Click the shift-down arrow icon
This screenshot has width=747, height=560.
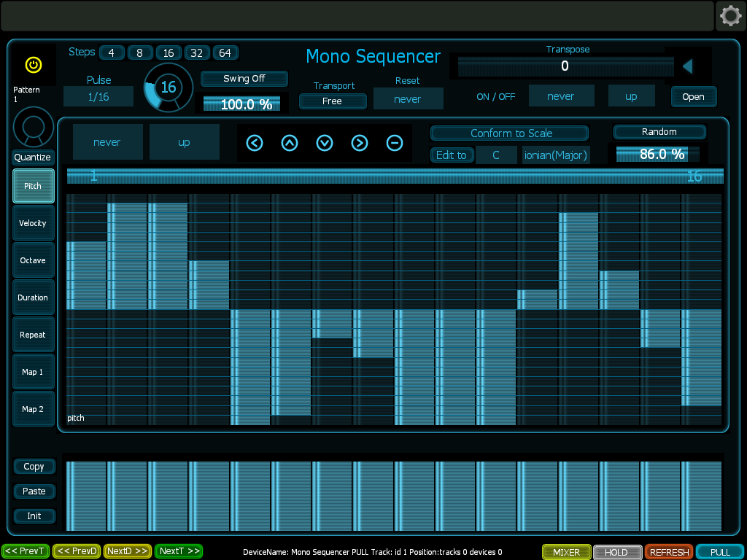pyautogui.click(x=325, y=144)
